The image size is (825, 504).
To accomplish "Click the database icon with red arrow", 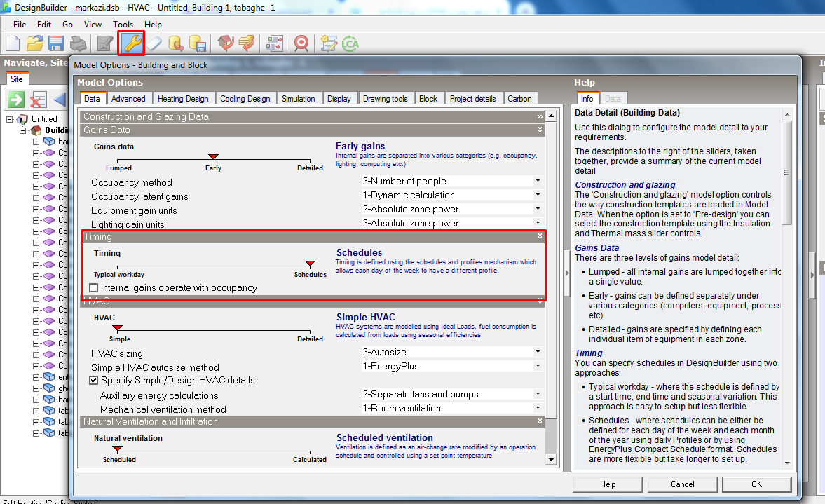I will (x=176, y=43).
